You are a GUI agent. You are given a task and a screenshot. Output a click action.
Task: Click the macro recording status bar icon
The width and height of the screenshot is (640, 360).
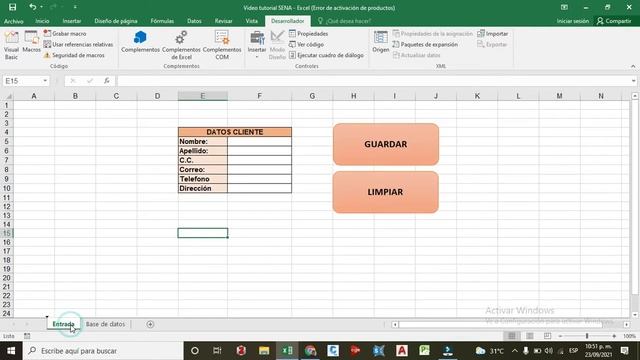point(27,336)
